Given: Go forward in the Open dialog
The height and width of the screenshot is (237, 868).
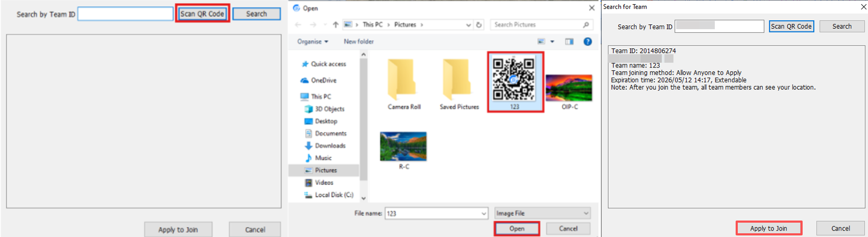Looking at the screenshot, I should pyautogui.click(x=313, y=24).
